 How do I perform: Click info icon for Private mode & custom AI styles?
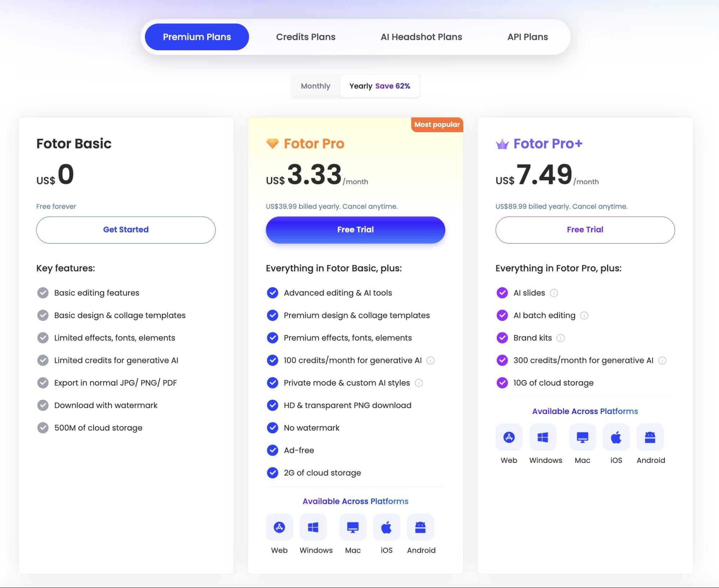coord(419,383)
